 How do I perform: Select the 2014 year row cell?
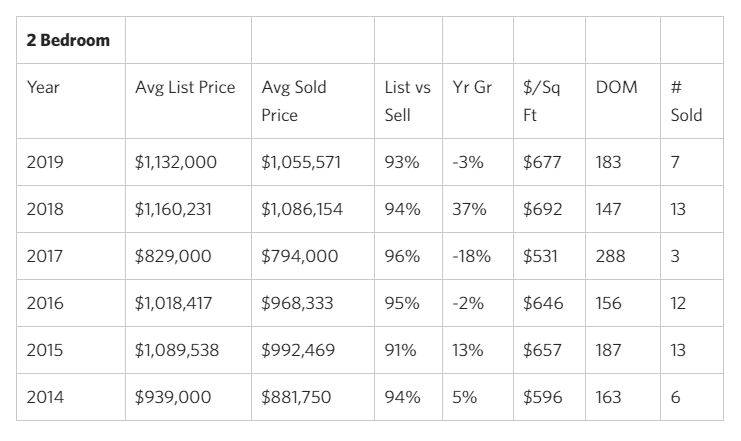[43, 397]
